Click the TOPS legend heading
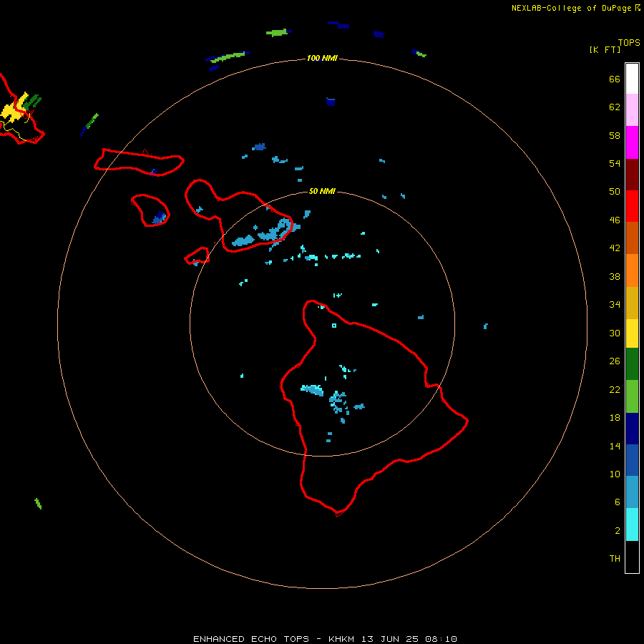The image size is (644, 644). pyautogui.click(x=629, y=42)
